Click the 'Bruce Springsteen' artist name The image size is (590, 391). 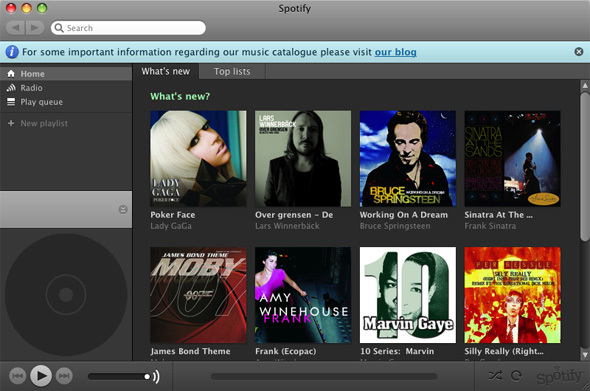(x=395, y=226)
